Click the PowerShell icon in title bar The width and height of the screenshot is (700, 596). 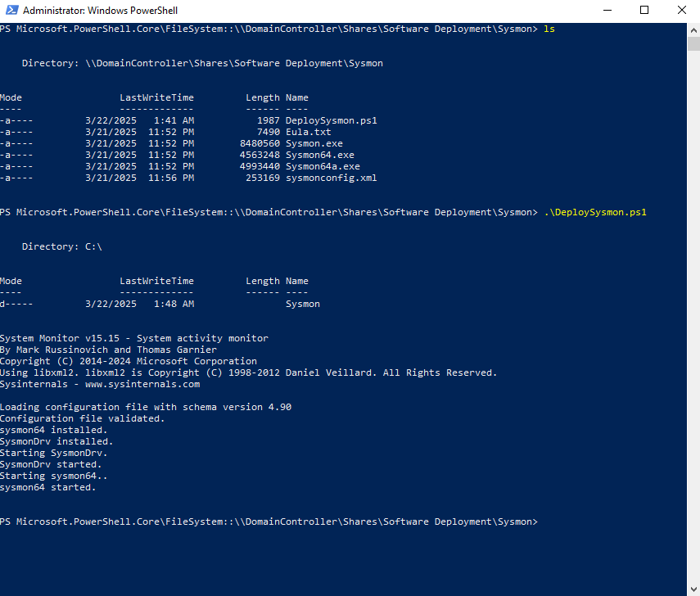point(11,11)
